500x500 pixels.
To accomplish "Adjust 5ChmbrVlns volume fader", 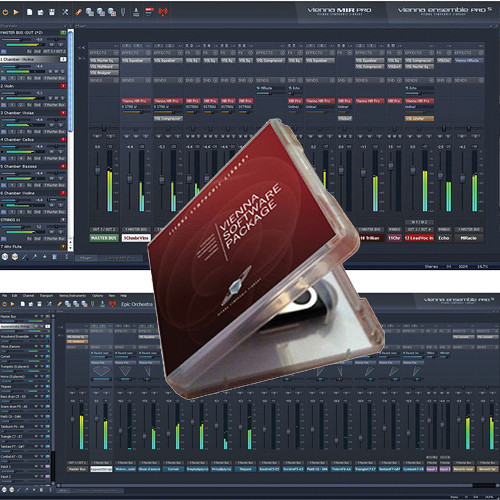I will (130, 179).
